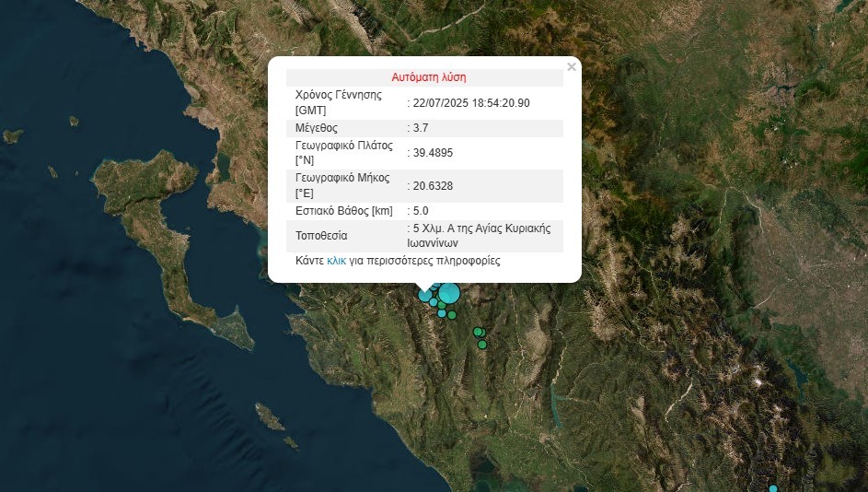Select the green marker right of the lowest small cyan marker

(x=452, y=315)
